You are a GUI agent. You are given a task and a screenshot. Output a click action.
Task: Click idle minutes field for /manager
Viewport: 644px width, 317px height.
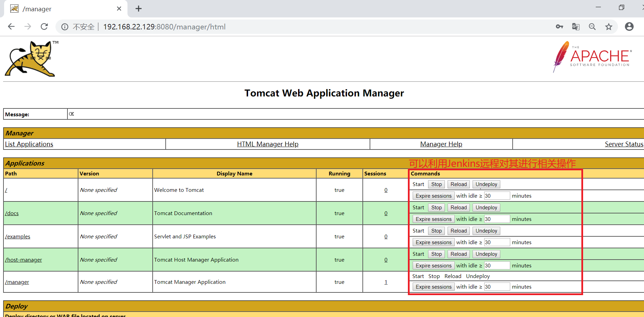[497, 287]
